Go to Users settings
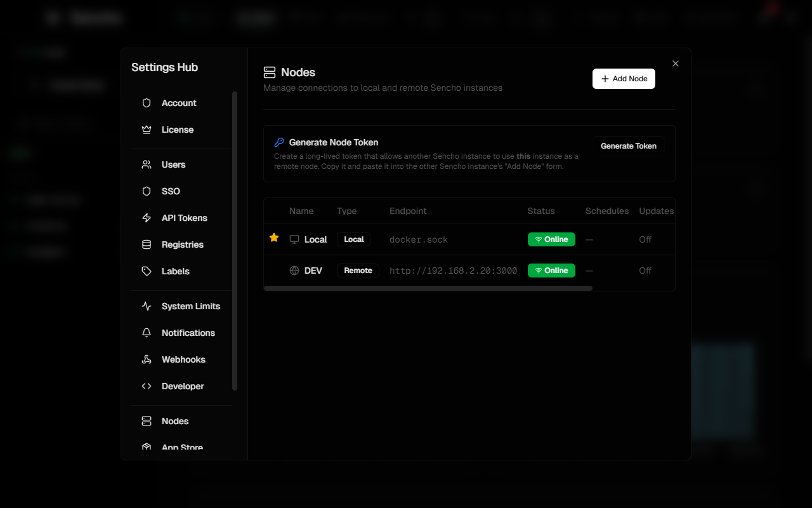Screen dimensions: 812x508 click(181, 164)
